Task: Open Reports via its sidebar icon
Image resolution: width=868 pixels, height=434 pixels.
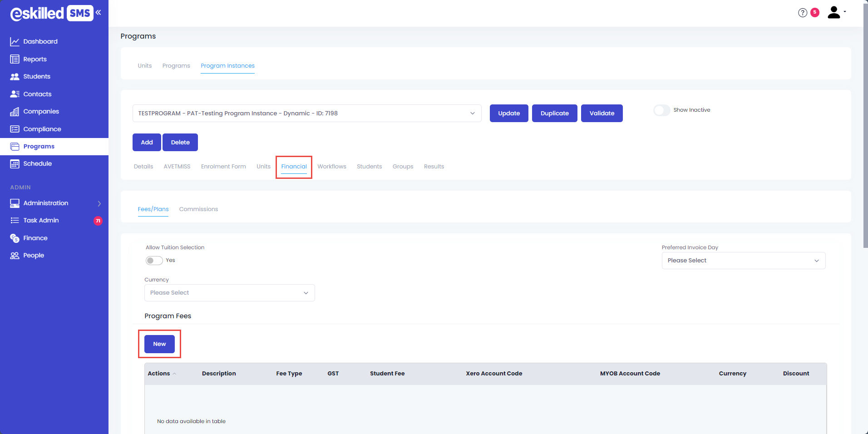Action: pyautogui.click(x=15, y=59)
